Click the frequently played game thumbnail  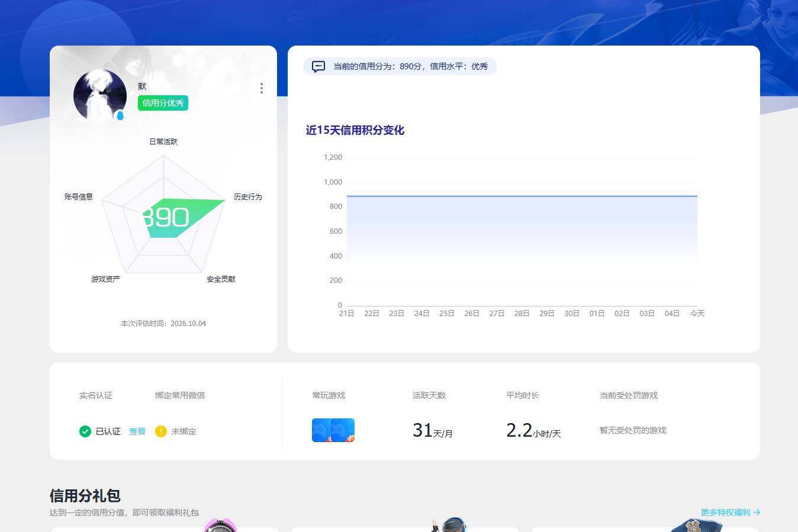(333, 430)
